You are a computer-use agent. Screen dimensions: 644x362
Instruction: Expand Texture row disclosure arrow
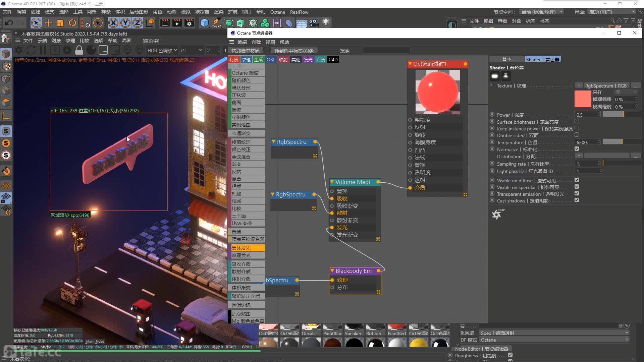(x=491, y=85)
